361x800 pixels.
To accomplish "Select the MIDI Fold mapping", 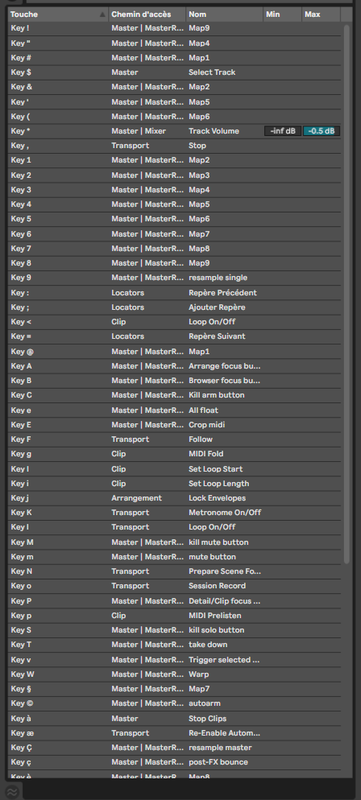I will coord(206,454).
